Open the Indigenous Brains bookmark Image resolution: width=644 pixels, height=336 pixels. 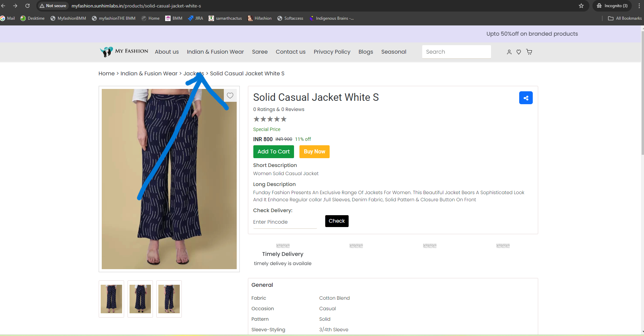[331, 18]
